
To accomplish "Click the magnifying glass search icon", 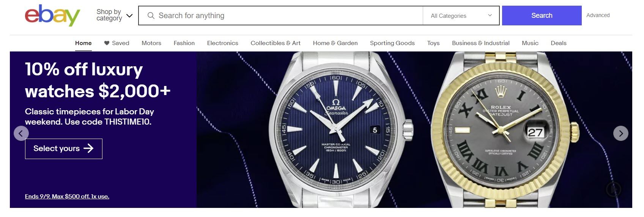I will click(x=151, y=16).
